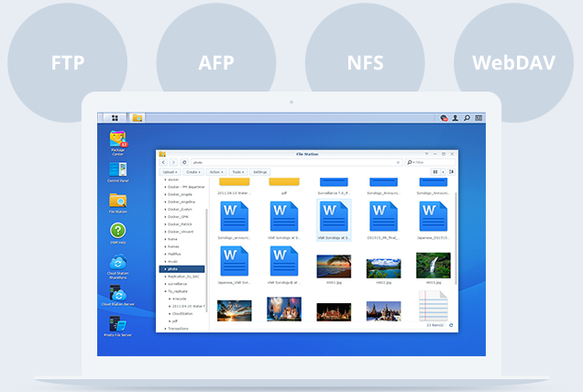Collapse the To_replicate folder arrow

coord(165,291)
